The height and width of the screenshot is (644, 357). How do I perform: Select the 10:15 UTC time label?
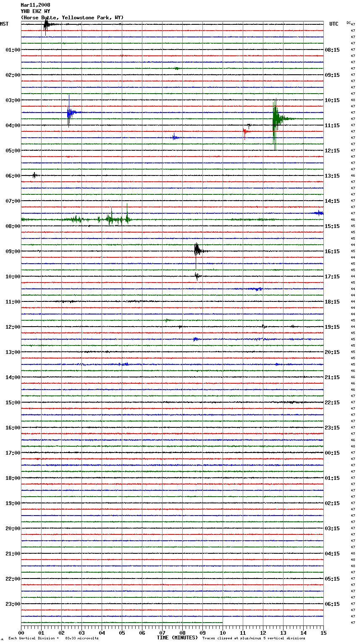332,100
